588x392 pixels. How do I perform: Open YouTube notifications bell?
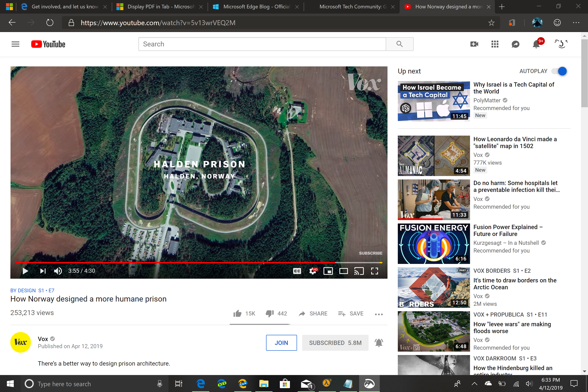click(536, 44)
